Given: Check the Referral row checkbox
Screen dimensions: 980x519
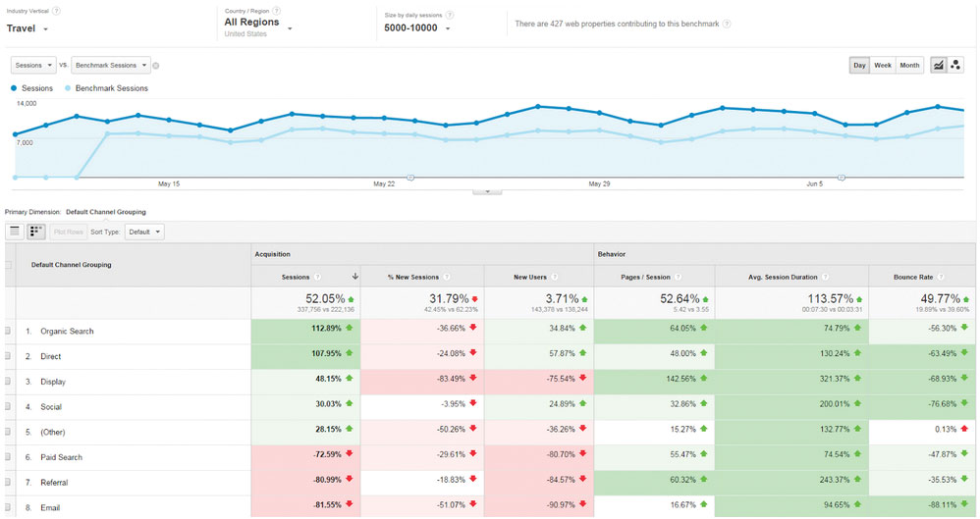Looking at the screenshot, I should (x=8, y=482).
